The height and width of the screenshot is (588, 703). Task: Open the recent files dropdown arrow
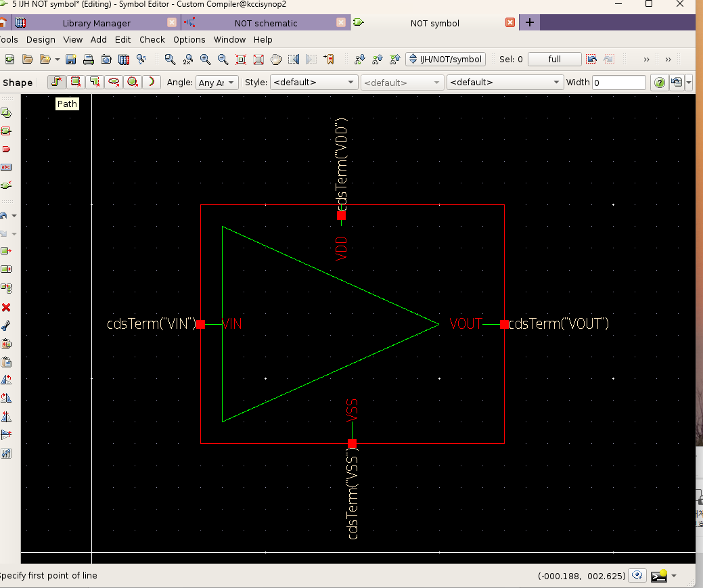tap(57, 59)
